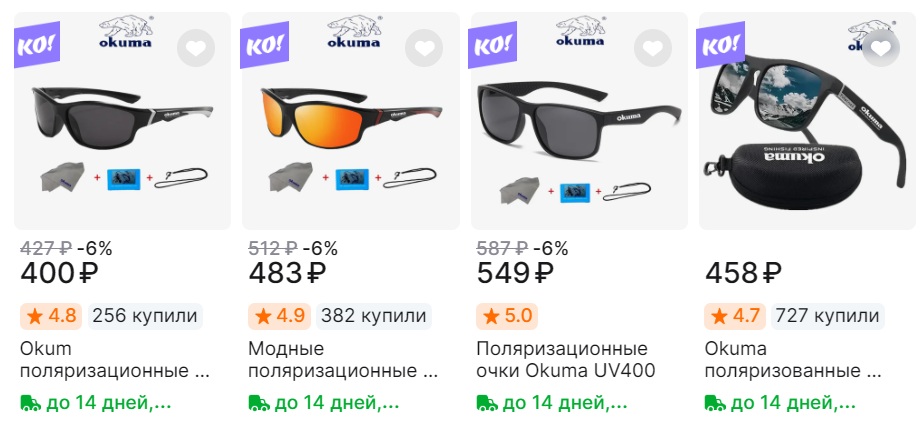Toggle heart on orange-lens sunglasses card
923x427 pixels.
click(x=424, y=48)
